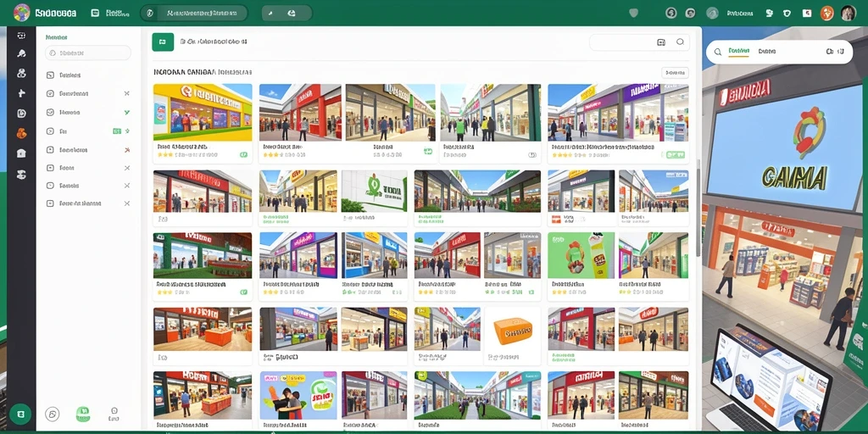Toggle the checkbox of the last left panel item
The height and width of the screenshot is (434, 868).
(x=50, y=203)
